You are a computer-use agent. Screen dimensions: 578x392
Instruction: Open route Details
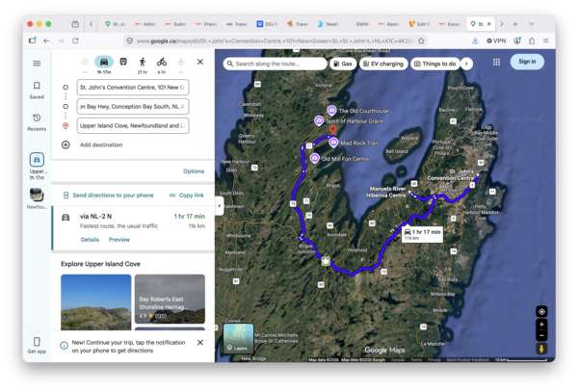pyautogui.click(x=90, y=240)
